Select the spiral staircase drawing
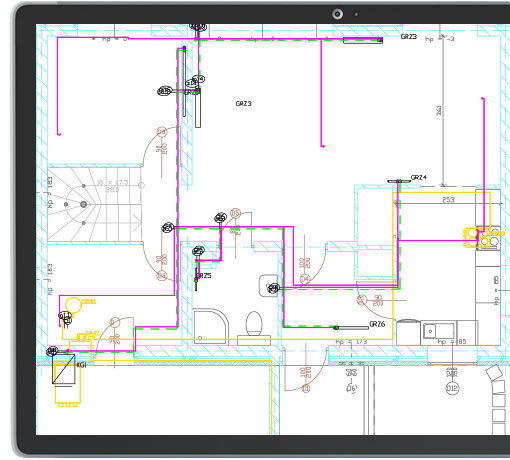The height and width of the screenshot is (460, 510). tap(94, 204)
